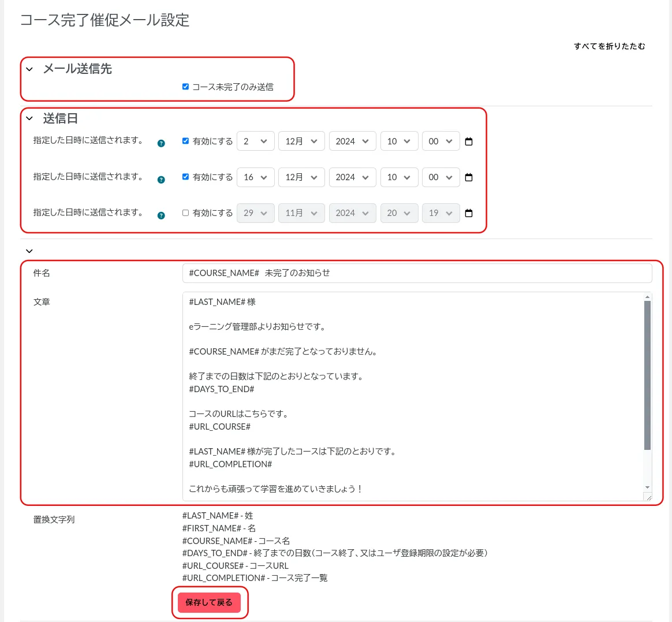Open month dropdown in second send date row
The image size is (672, 622).
pyautogui.click(x=301, y=177)
